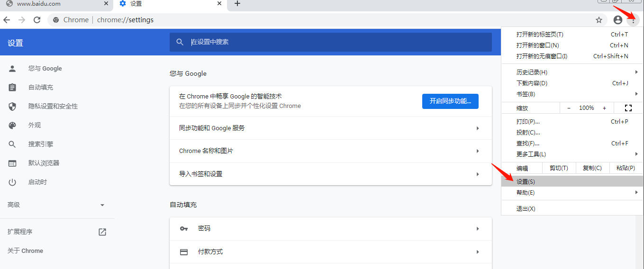
Task: Select 打开新的无痕窗口(I) menu item
Action: tap(572, 56)
